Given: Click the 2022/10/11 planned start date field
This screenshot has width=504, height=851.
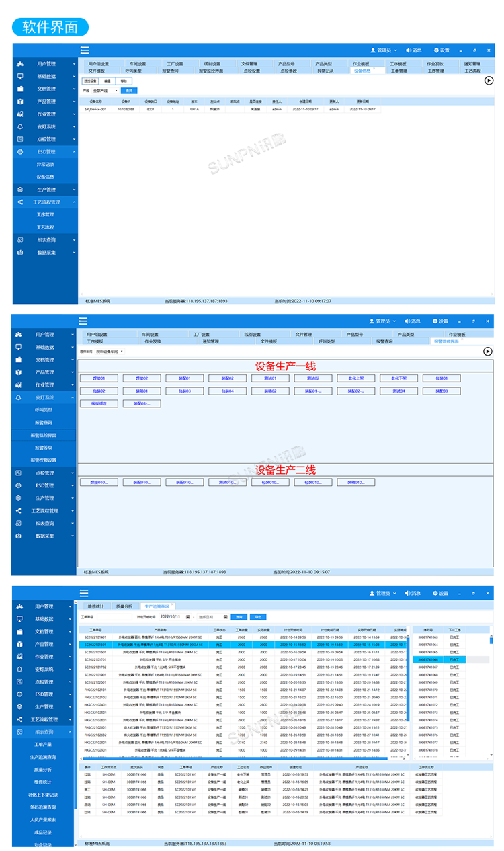Looking at the screenshot, I should coord(171,616).
